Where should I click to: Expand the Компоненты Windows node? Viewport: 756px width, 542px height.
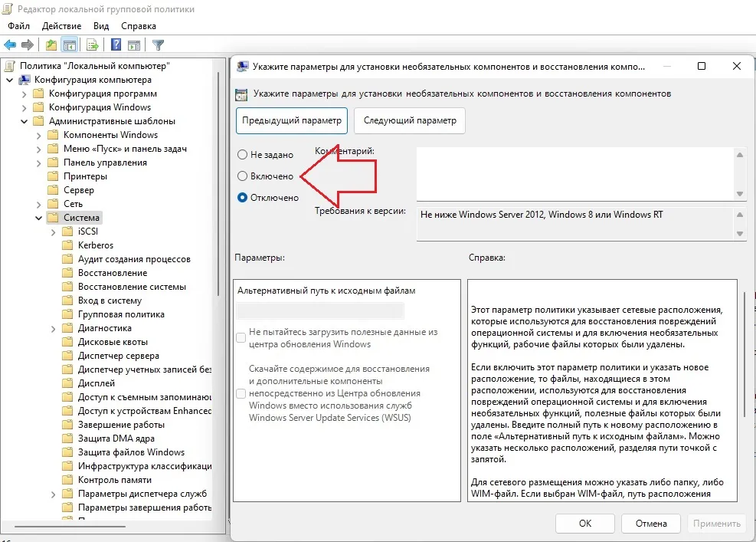pos(38,135)
